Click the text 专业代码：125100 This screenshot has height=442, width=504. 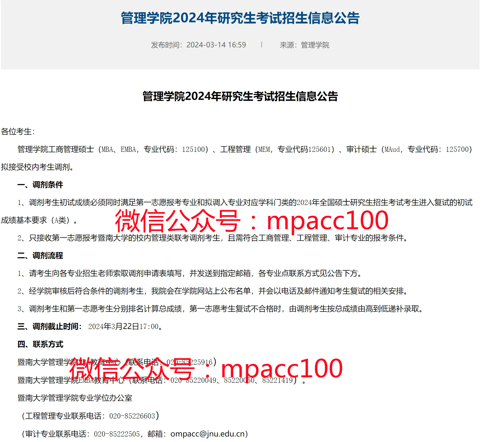[174, 149]
